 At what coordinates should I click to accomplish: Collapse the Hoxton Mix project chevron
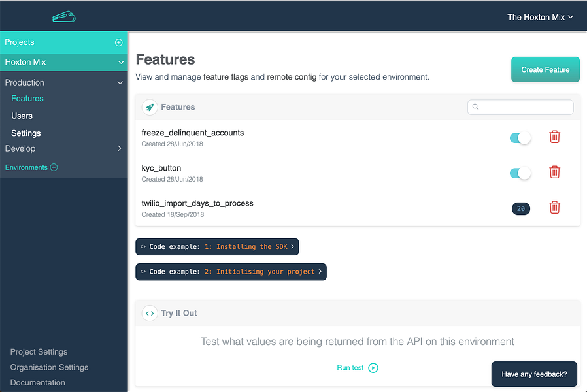pos(121,63)
